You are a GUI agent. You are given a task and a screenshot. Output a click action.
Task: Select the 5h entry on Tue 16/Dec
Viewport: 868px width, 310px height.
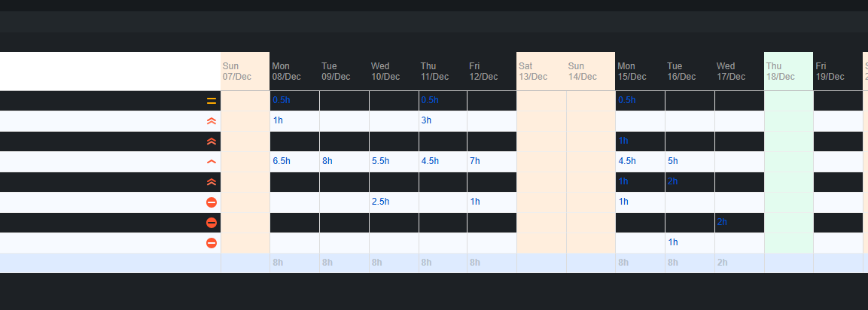pyautogui.click(x=672, y=161)
